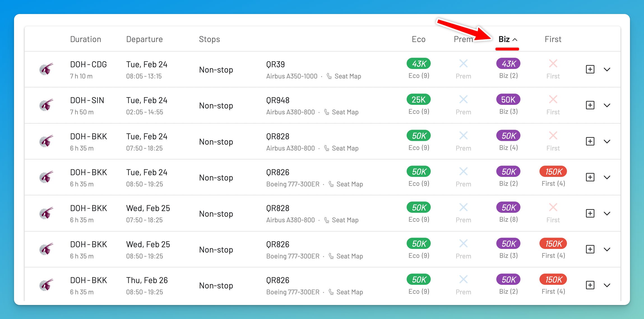Click Qatar Airways logo on DOH-SIN row

[46, 105]
